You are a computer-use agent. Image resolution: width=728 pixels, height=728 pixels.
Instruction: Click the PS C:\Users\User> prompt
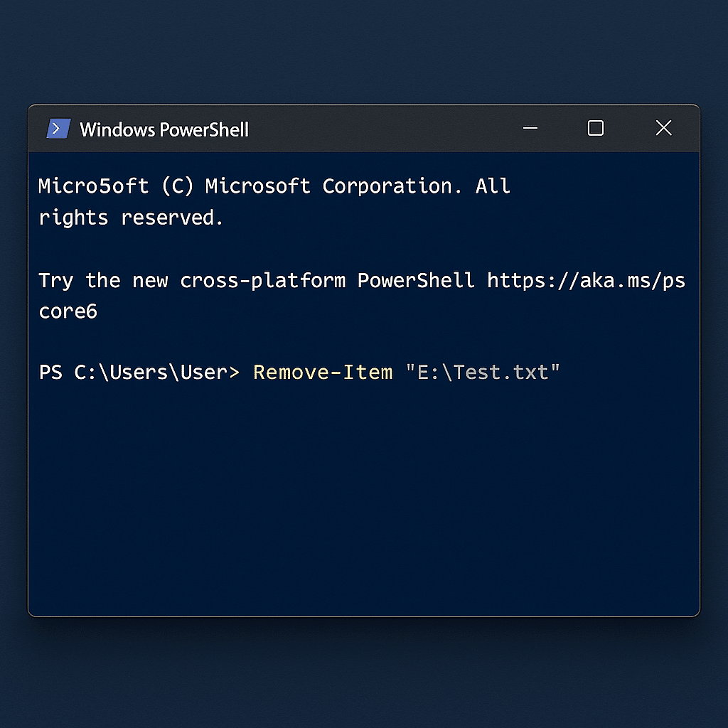tap(139, 373)
